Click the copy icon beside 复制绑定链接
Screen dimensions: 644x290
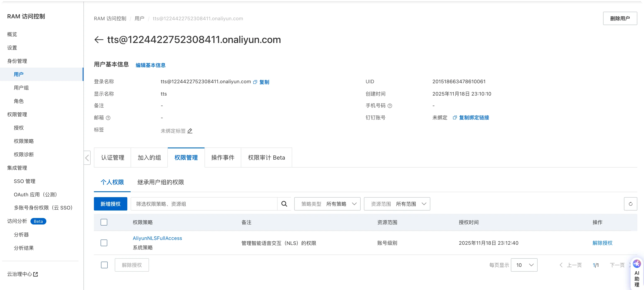click(x=455, y=117)
